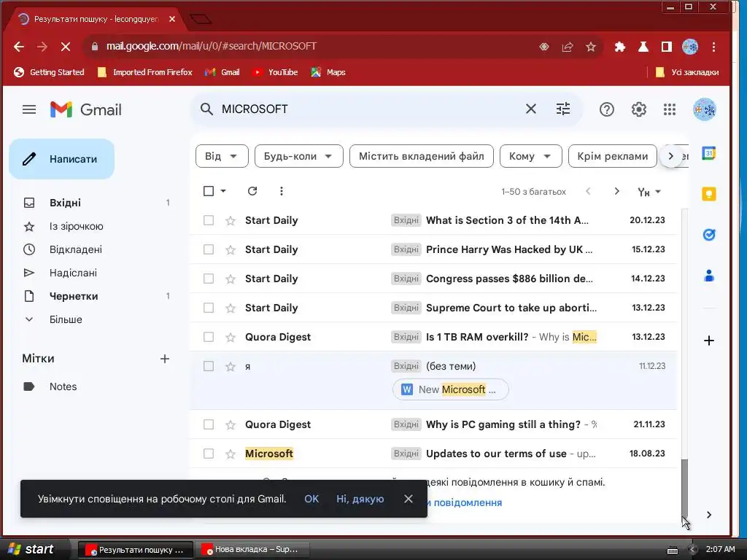Image resolution: width=747 pixels, height=560 pixels.
Task: Create a new label with plus icon
Action: coord(165,359)
